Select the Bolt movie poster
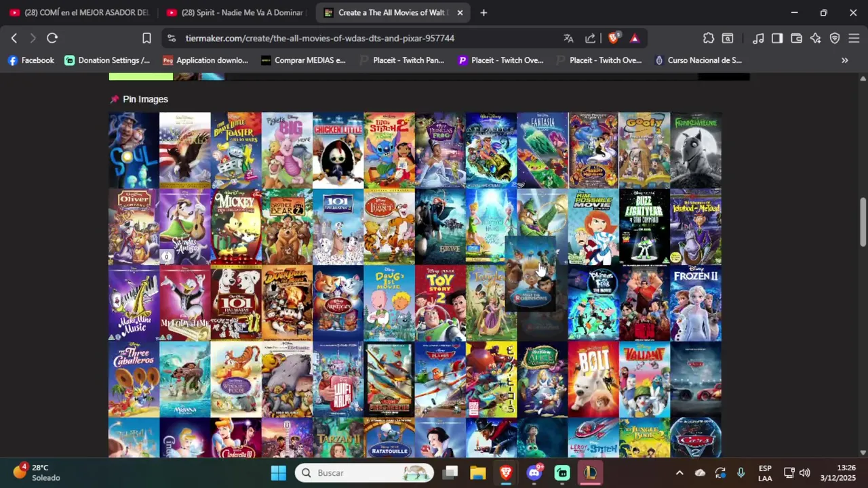This screenshot has width=868, height=488. (593, 380)
